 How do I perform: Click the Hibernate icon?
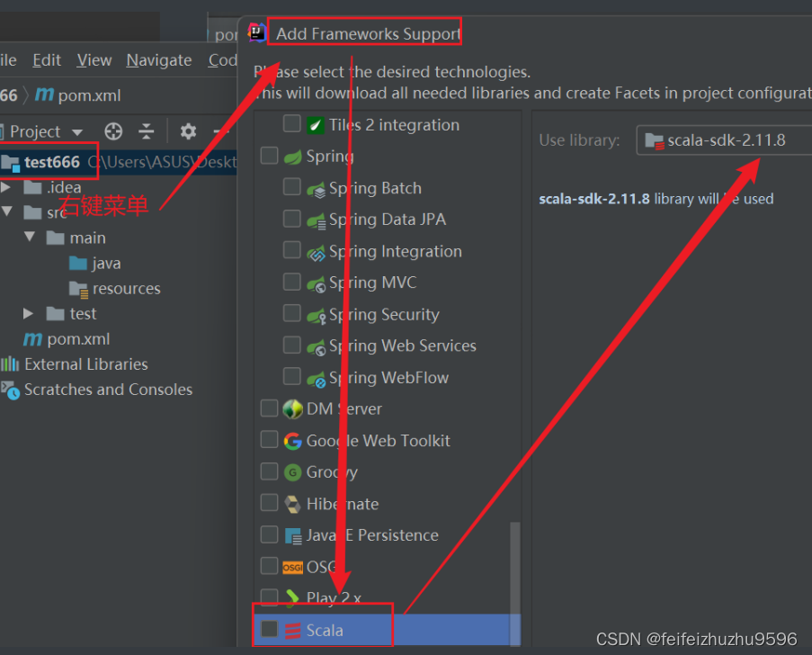[292, 504]
